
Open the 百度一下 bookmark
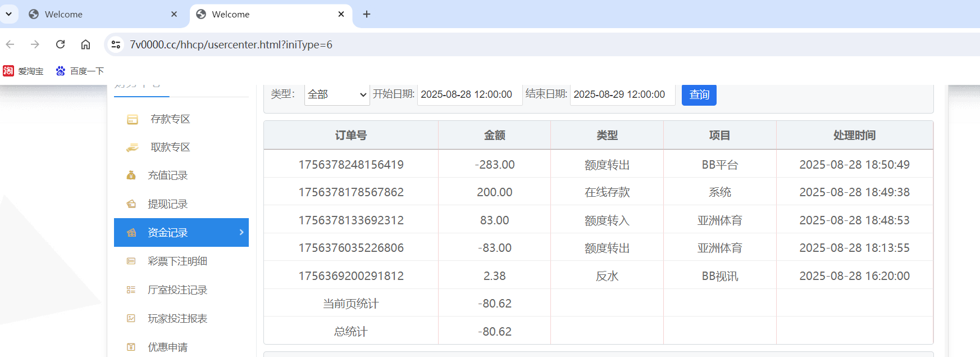pos(80,71)
